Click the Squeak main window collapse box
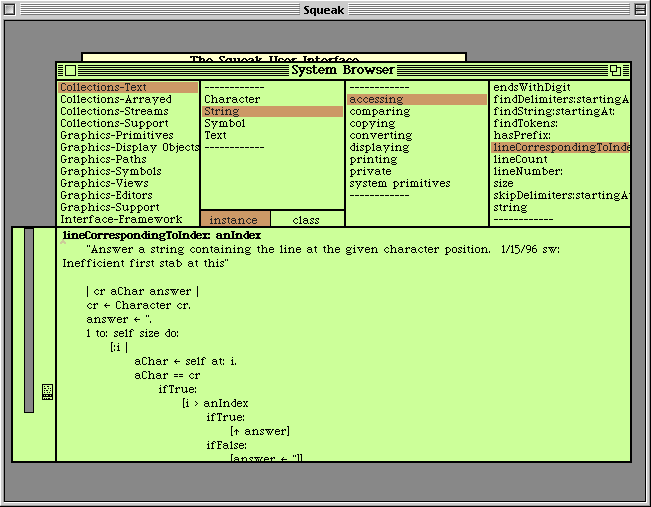651x507 pixels. tap(640, 9)
